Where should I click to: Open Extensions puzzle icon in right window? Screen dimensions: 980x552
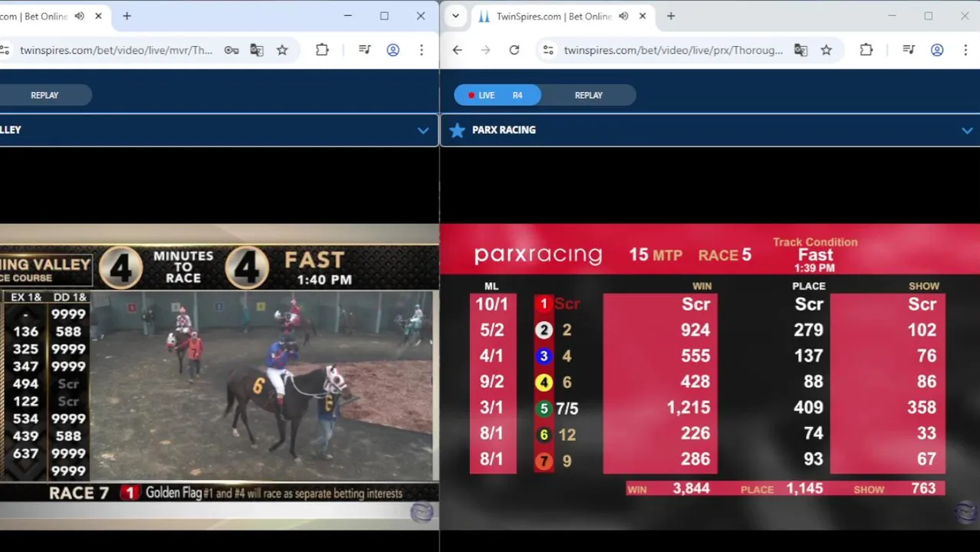(x=866, y=50)
